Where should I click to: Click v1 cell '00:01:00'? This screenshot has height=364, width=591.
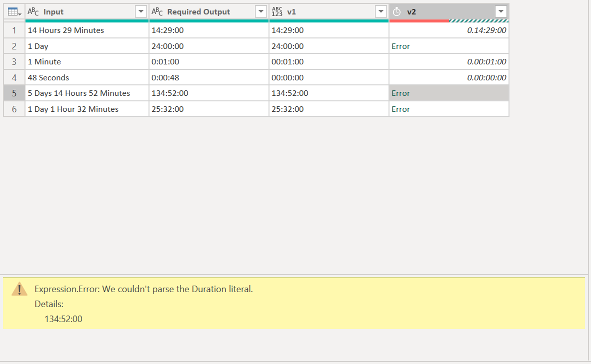point(329,62)
